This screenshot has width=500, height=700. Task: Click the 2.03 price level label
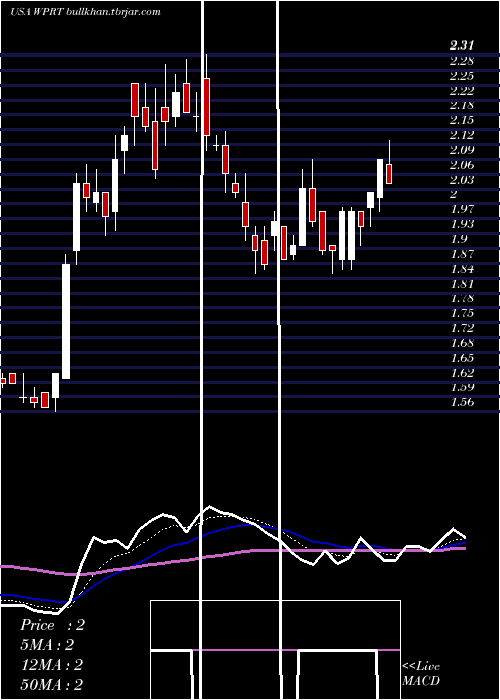click(462, 179)
